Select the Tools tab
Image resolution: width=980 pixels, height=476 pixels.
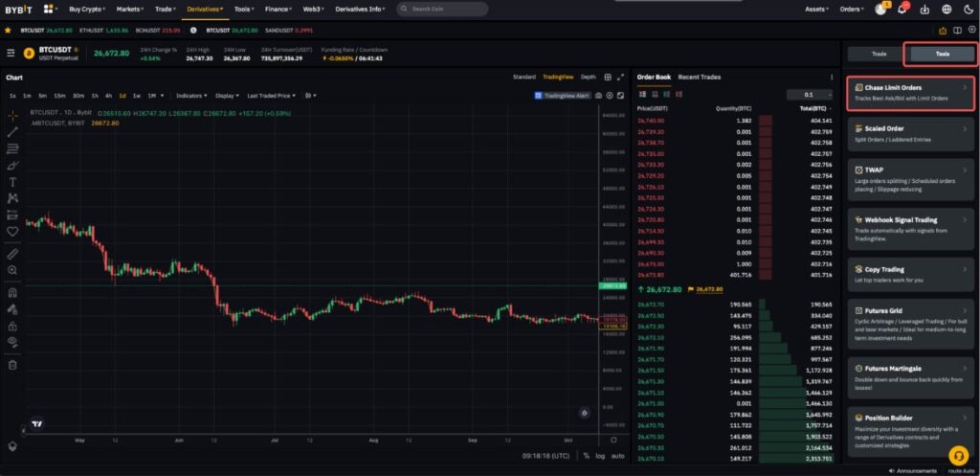pos(943,54)
